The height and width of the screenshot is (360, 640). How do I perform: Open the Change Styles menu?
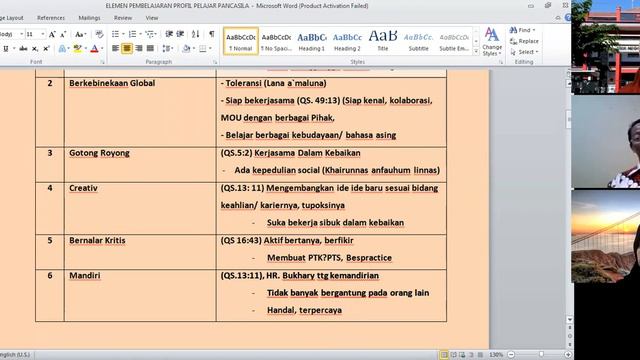(x=492, y=42)
